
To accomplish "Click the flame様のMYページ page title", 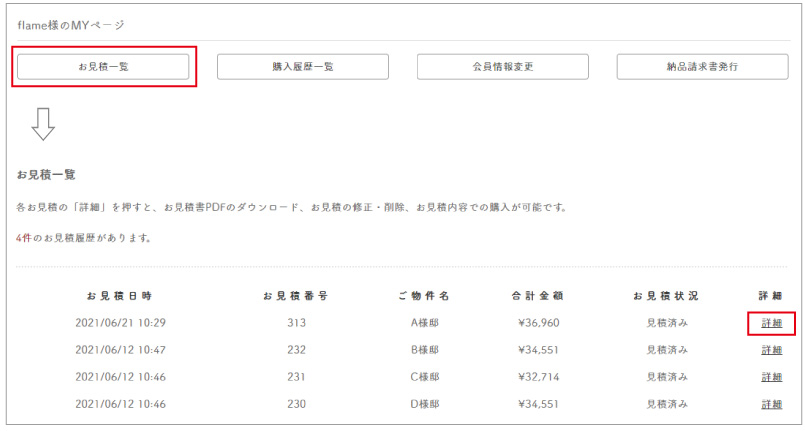I will point(70,24).
